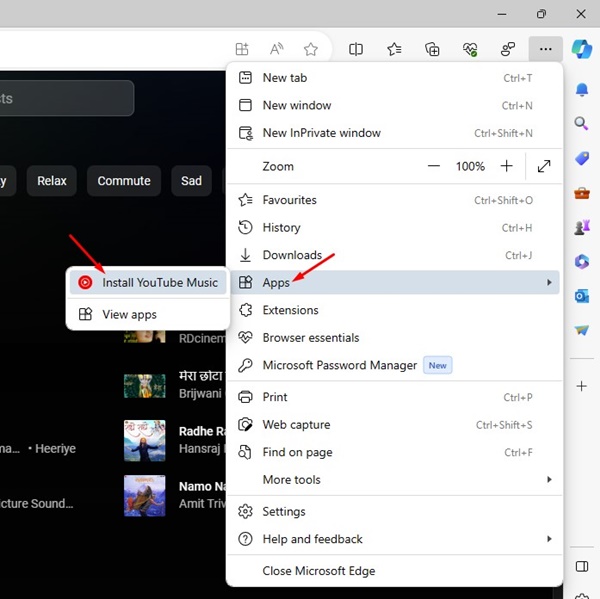Select New window menu item

click(395, 105)
